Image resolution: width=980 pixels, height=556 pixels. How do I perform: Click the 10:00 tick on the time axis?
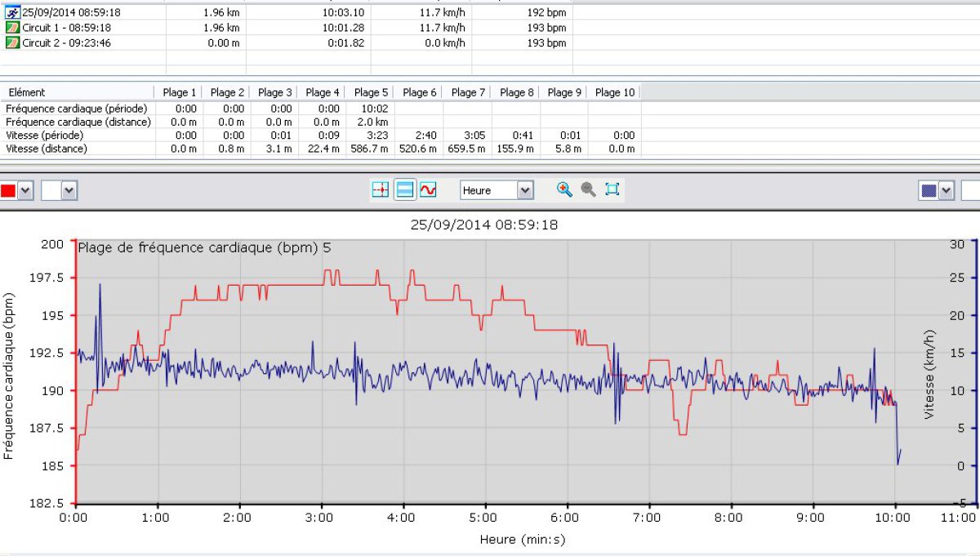pyautogui.click(x=894, y=517)
